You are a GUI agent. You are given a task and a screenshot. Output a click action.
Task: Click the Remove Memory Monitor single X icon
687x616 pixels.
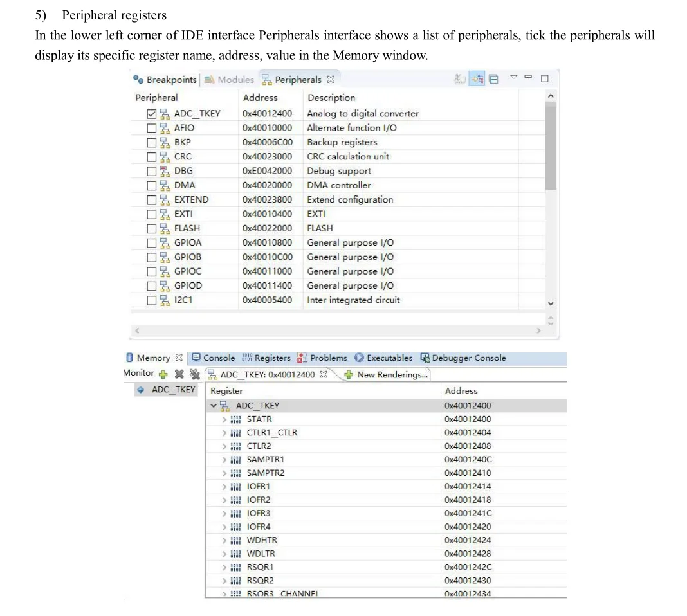[x=179, y=374]
